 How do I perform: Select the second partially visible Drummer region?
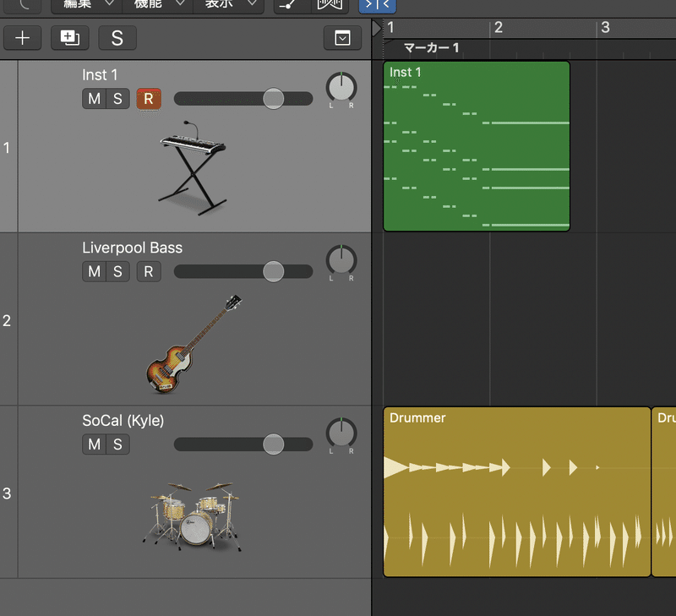pos(664,492)
